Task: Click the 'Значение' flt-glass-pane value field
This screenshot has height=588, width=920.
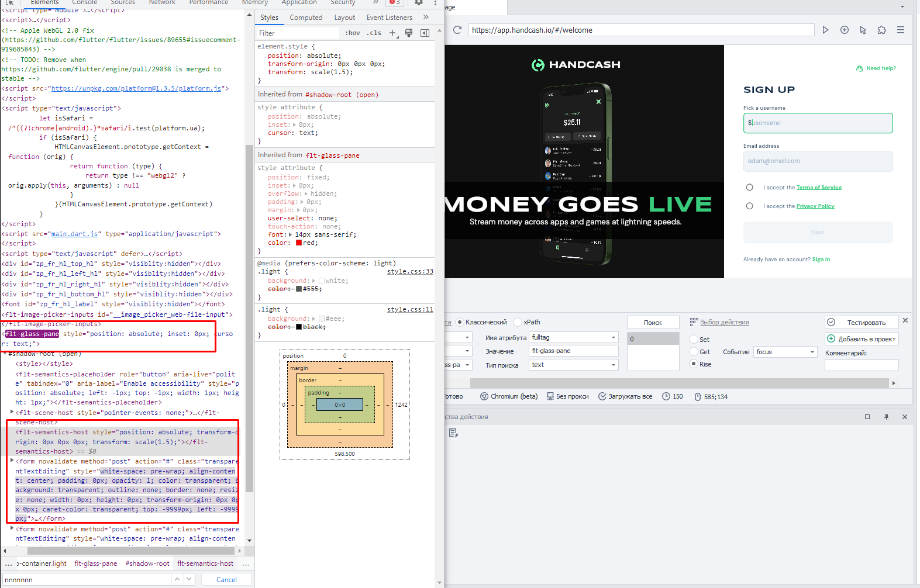Action: tap(574, 351)
